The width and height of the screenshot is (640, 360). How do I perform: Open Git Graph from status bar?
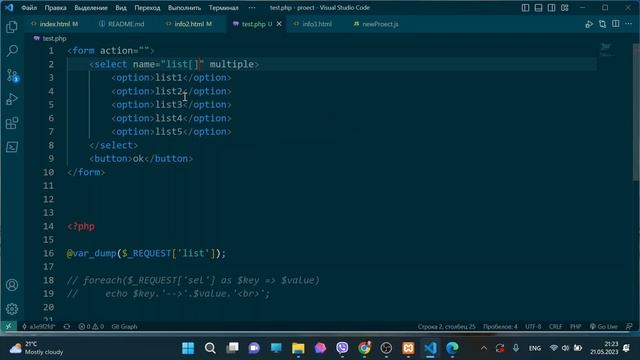124,327
